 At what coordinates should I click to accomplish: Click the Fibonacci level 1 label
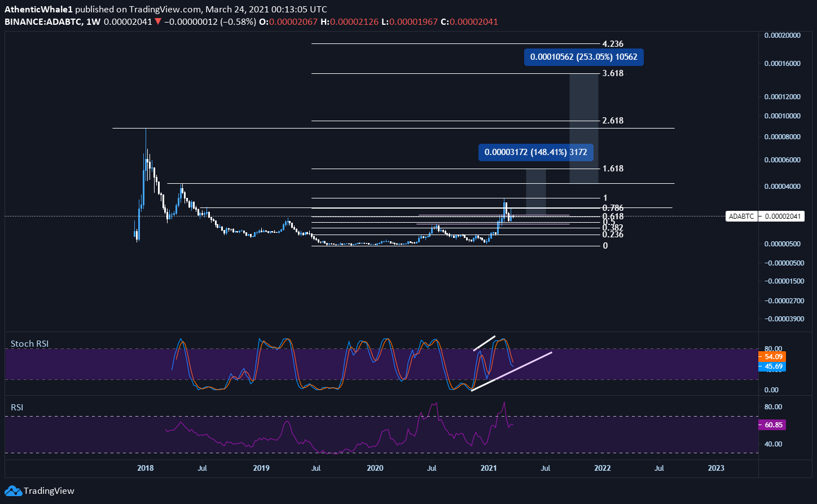point(605,198)
